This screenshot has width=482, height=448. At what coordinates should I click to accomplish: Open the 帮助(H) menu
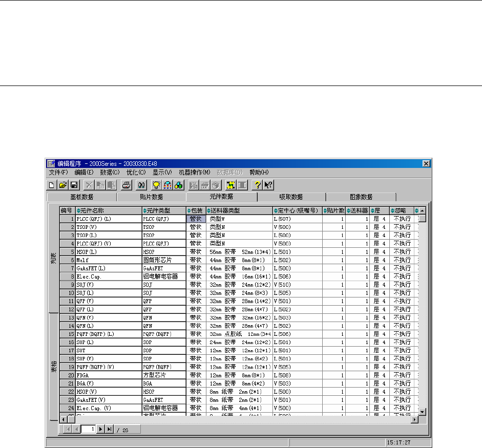(259, 173)
